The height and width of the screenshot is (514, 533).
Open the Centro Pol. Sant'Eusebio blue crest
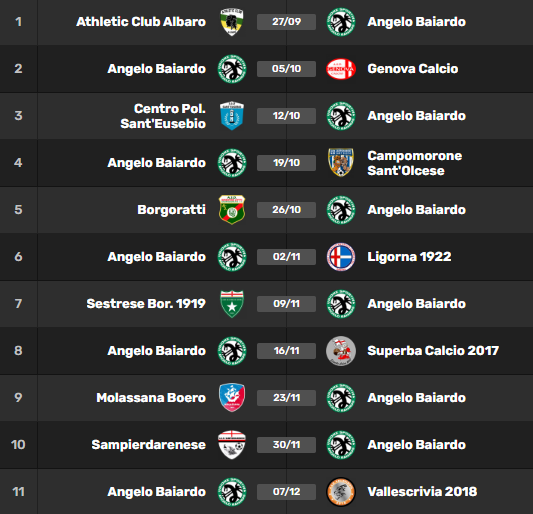232,116
